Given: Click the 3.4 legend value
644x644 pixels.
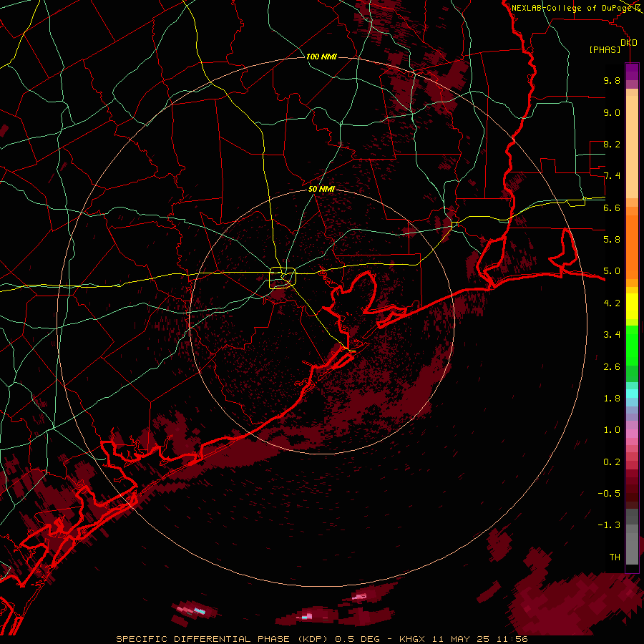Looking at the screenshot, I should pyautogui.click(x=612, y=335).
